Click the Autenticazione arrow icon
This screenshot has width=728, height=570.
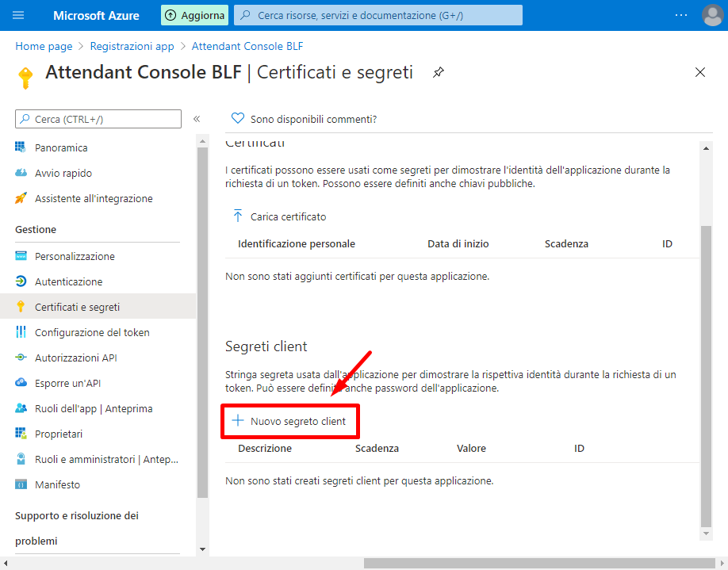[x=21, y=281]
